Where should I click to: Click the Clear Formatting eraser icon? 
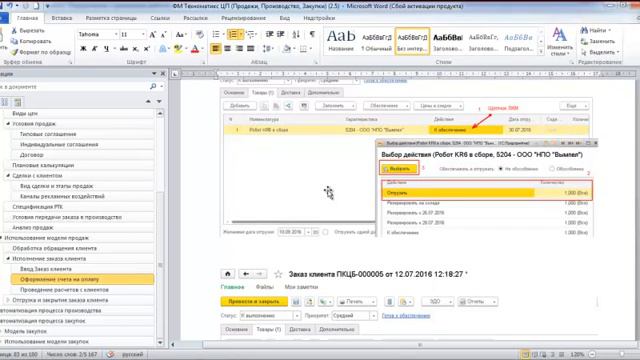[x=199, y=35]
